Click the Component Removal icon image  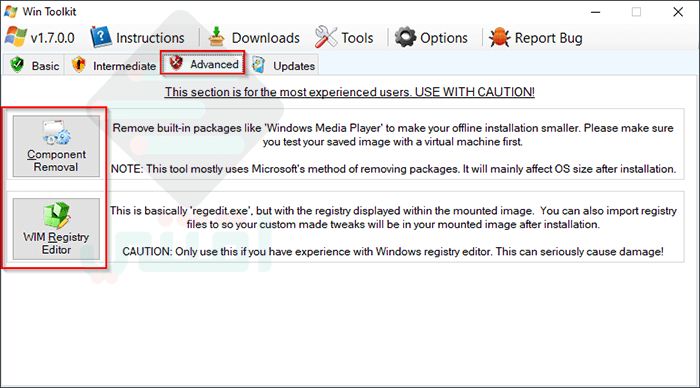pos(56,133)
